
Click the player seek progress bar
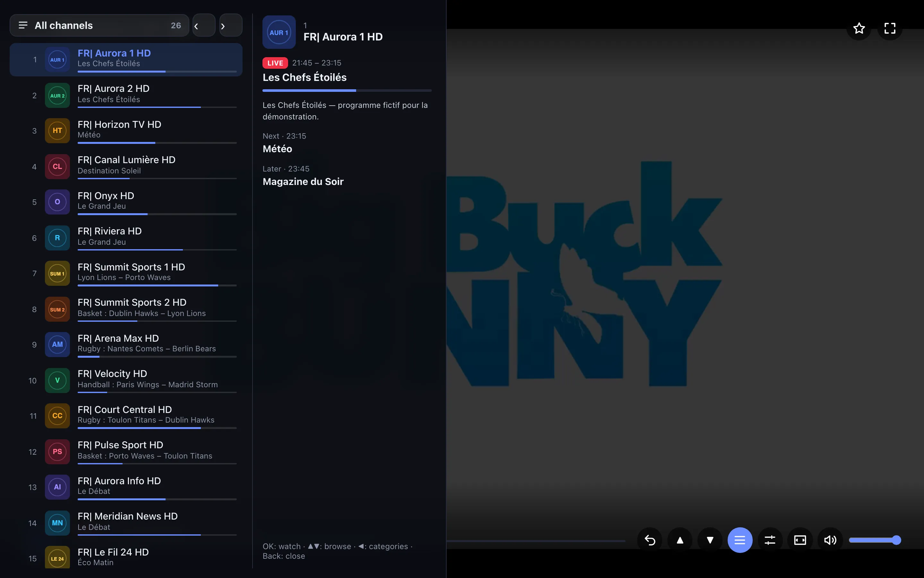click(x=536, y=541)
